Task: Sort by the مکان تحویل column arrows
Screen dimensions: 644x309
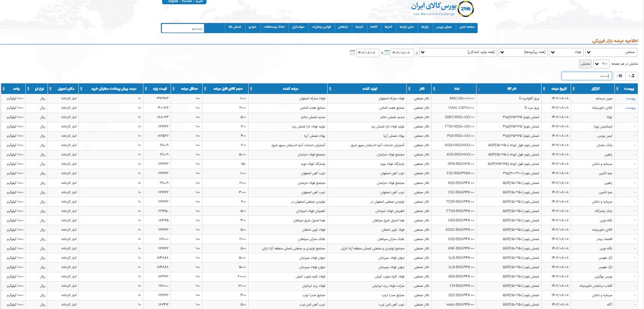Action: [50, 89]
